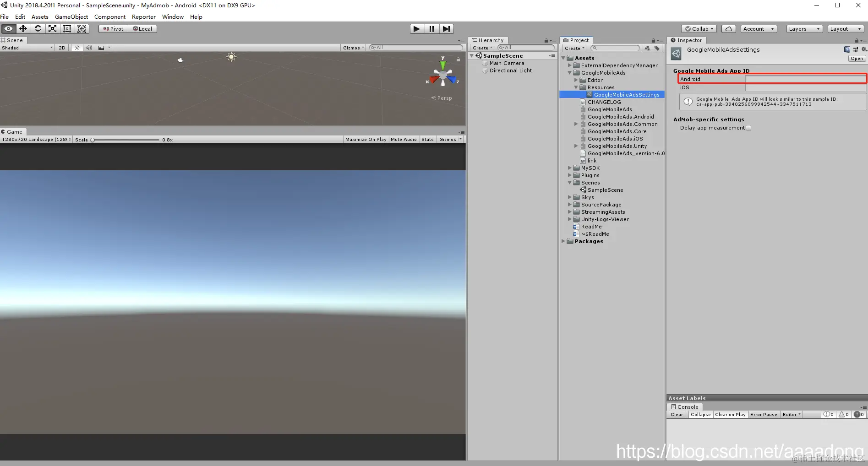
Task: Enable Delay app measurement checkbox
Action: (748, 128)
